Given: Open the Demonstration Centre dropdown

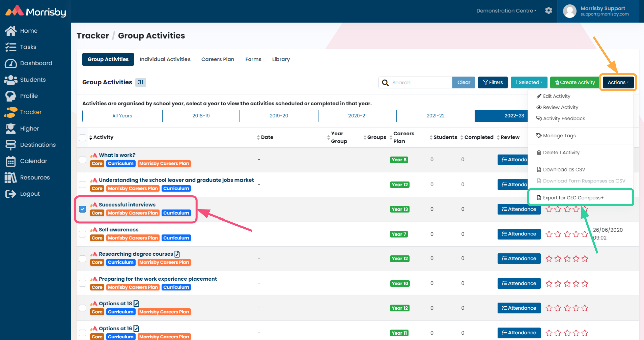Looking at the screenshot, I should point(506,11).
